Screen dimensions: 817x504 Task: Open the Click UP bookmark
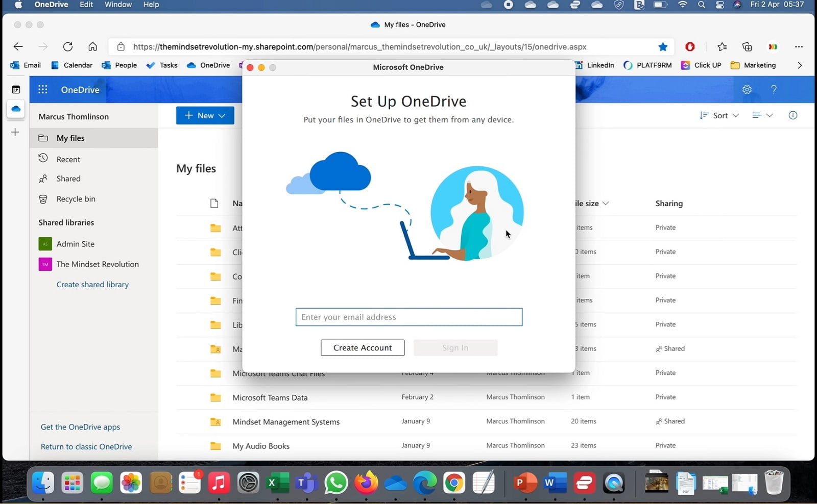[x=701, y=65]
